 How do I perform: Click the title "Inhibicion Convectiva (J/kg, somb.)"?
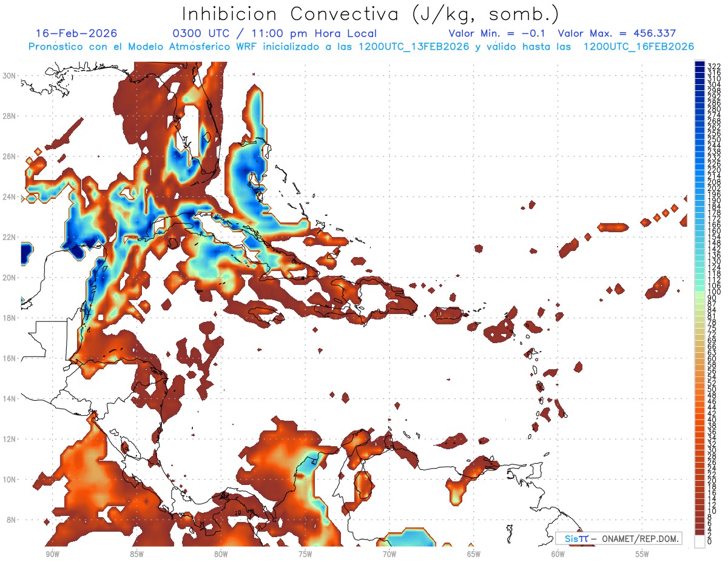tap(371, 15)
